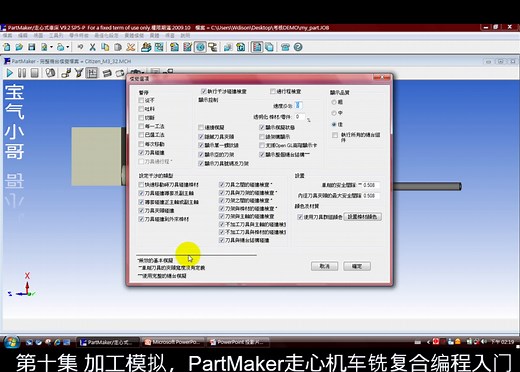The width and height of the screenshot is (520, 372).
Task: Click the pressed grid icon in simulation toolbar
Action: coord(91,73)
